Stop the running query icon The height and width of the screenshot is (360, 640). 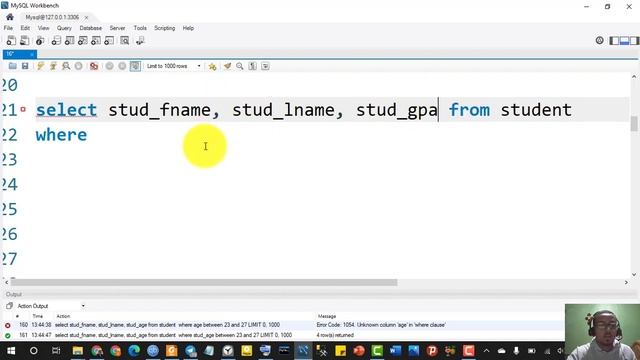point(78,66)
